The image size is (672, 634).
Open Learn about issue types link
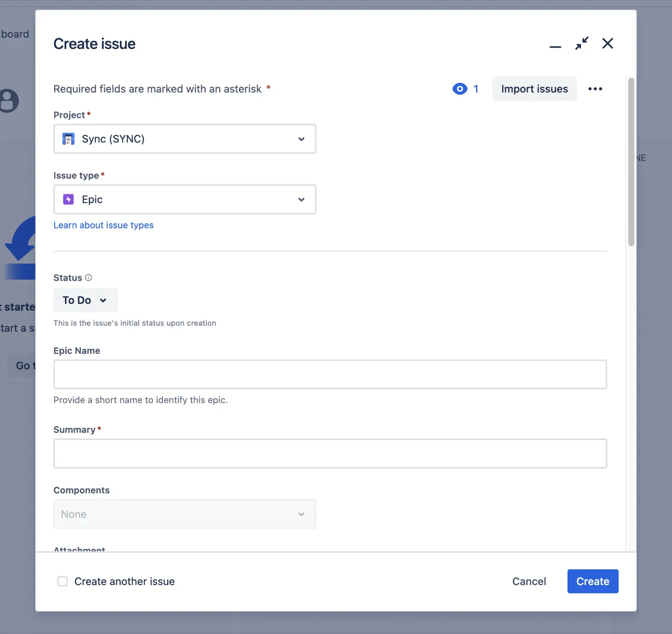[x=103, y=225]
